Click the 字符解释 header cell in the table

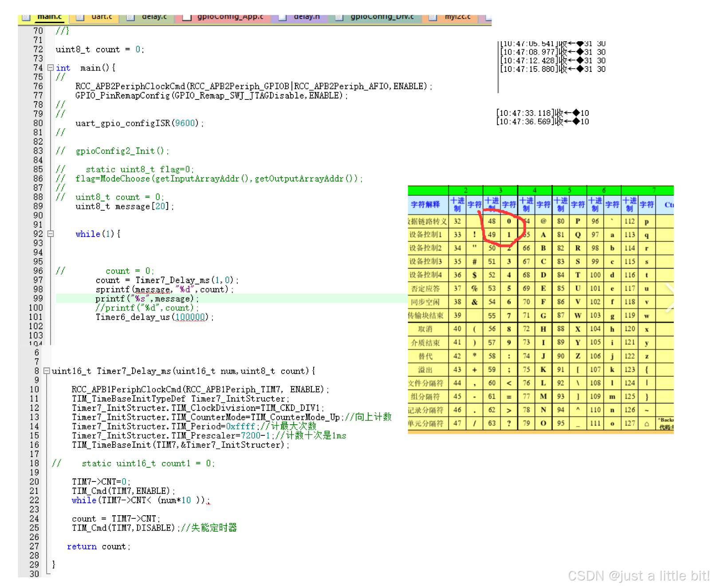pos(426,205)
